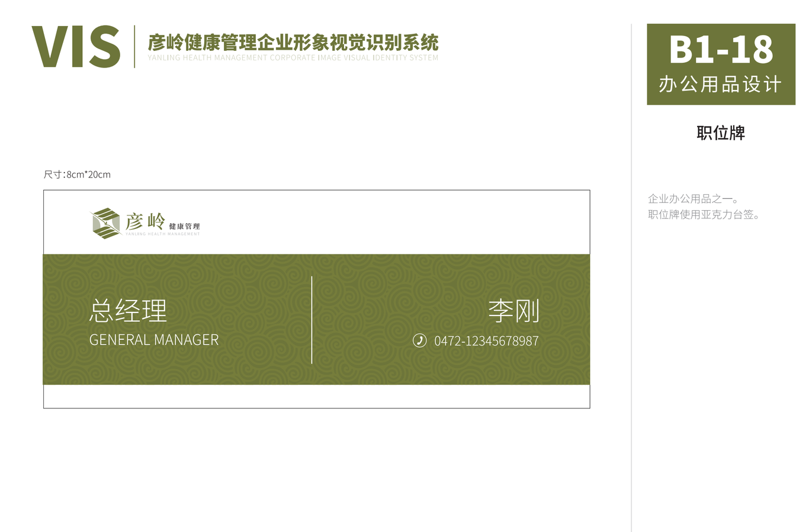Select the phone number 0472-12345678987
Image resolution: width=809 pixels, height=532 pixels.
click(x=486, y=341)
